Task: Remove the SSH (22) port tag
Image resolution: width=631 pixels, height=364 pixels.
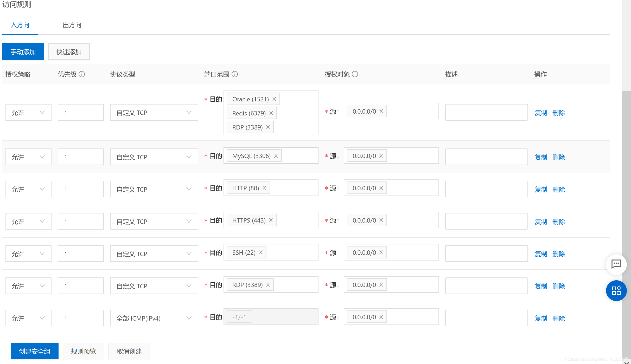Action: (x=260, y=252)
